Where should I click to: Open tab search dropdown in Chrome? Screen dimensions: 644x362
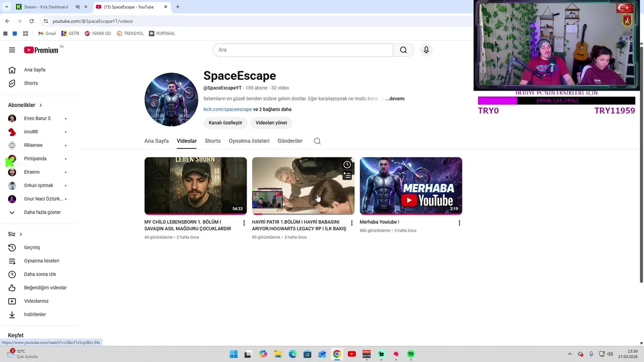[6, 7]
